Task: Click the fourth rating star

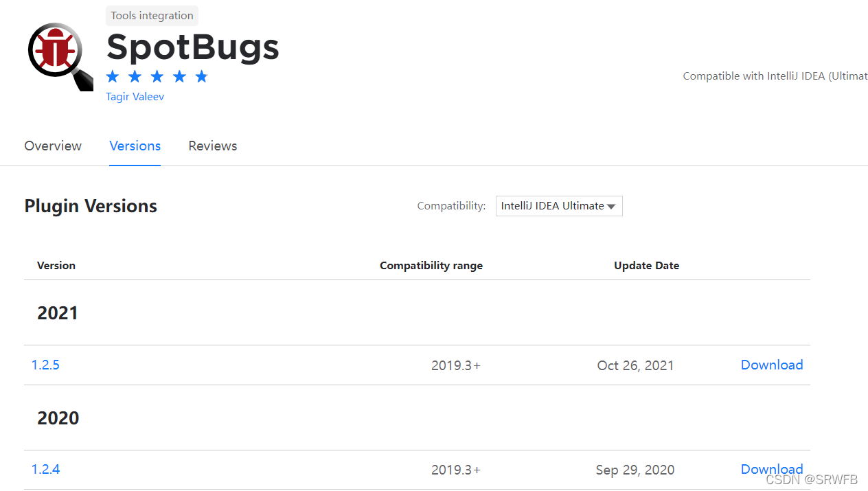Action: pos(179,76)
